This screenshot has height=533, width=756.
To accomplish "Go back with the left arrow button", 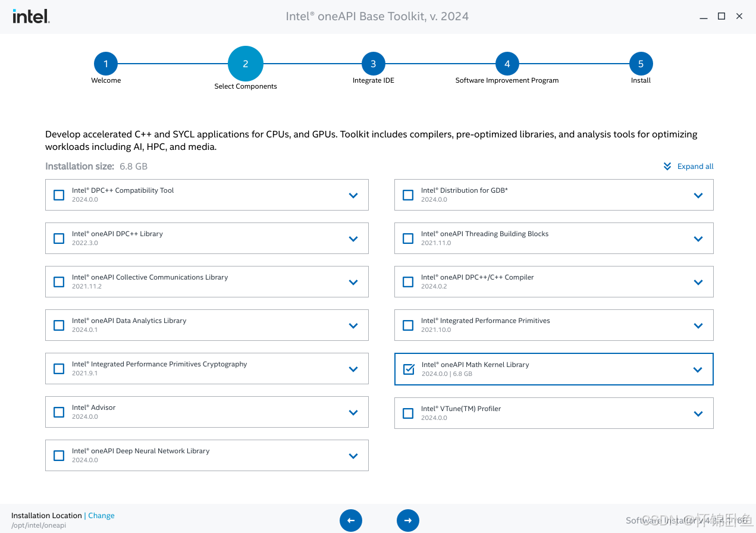I will [351, 521].
